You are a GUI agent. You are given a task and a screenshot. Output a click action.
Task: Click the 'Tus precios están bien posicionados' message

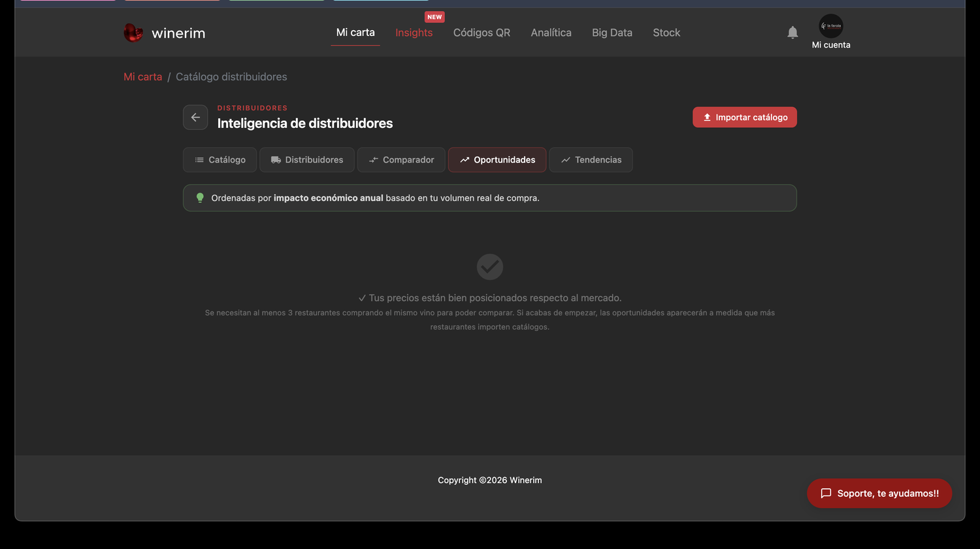pos(490,298)
